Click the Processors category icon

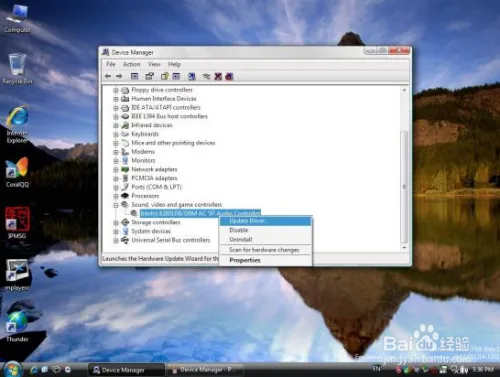pyautogui.click(x=125, y=196)
